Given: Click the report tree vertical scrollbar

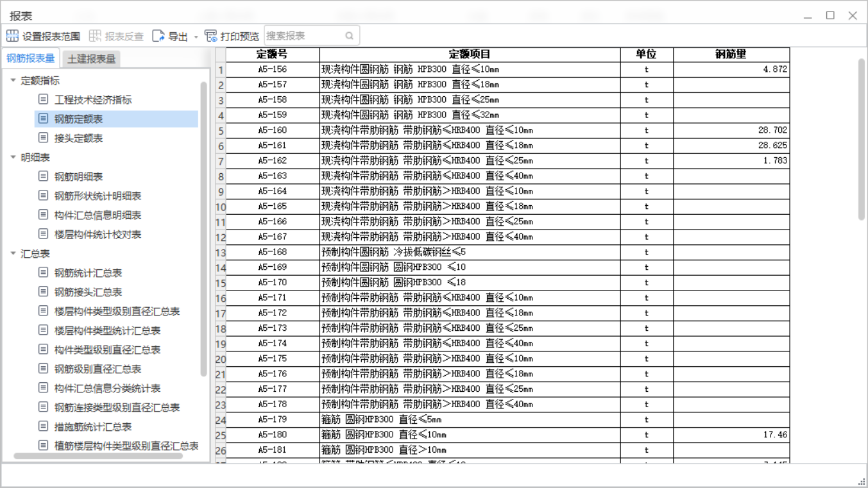Looking at the screenshot, I should coord(204,228).
